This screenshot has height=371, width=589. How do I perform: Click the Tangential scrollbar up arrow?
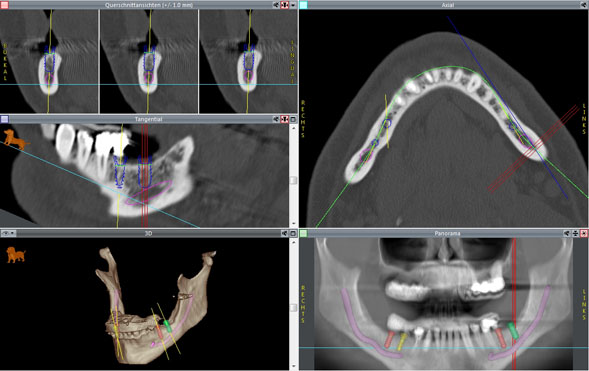293,128
